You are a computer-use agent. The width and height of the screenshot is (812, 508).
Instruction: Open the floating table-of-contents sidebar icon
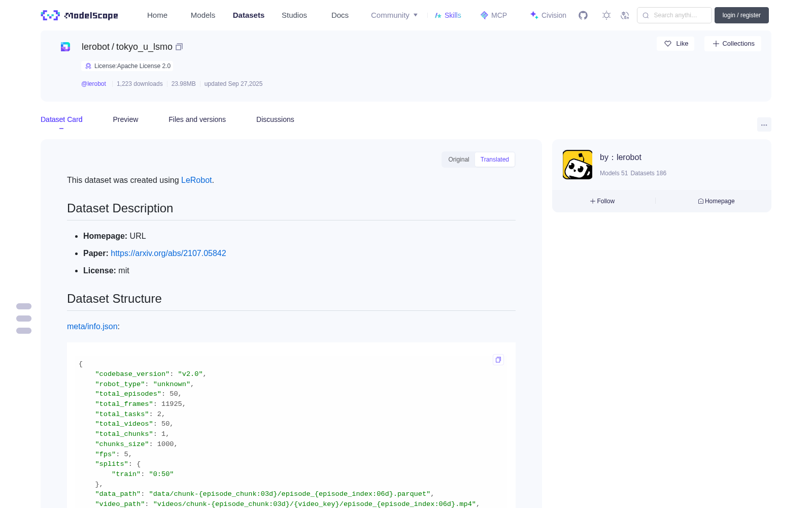[24, 319]
